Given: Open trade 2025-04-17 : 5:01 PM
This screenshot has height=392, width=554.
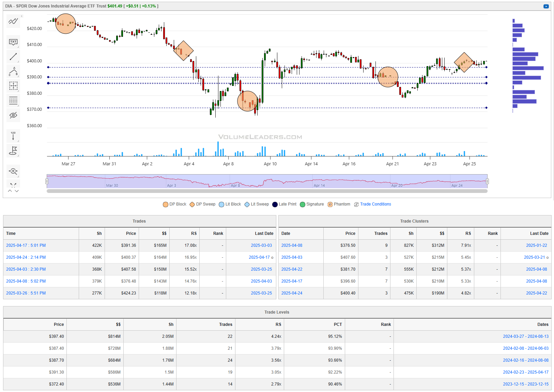Looking at the screenshot, I should tap(26, 245).
